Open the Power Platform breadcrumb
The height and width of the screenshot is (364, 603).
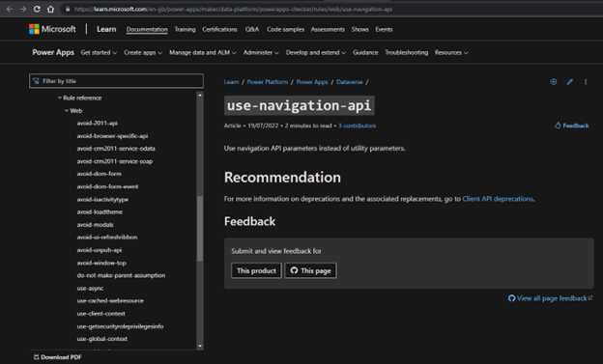coord(268,82)
